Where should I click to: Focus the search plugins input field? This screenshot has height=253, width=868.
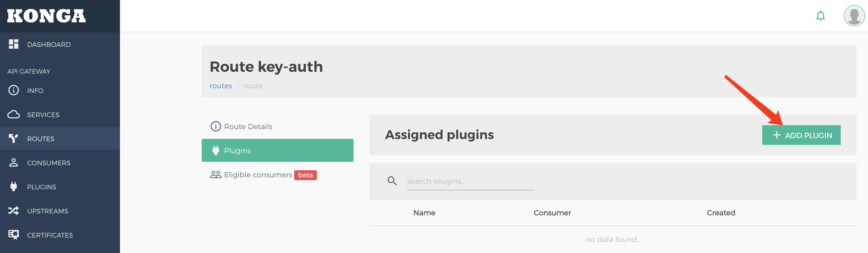[470, 181]
